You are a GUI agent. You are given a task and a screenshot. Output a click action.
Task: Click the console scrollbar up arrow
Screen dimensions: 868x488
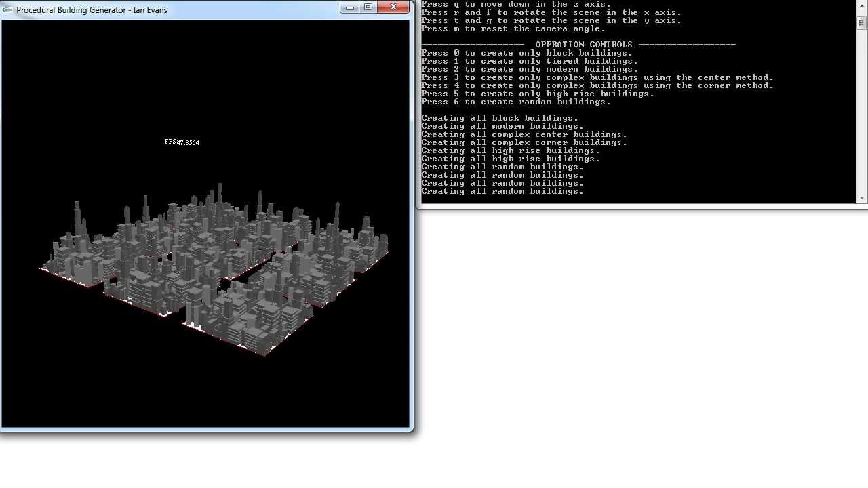click(861, 5)
